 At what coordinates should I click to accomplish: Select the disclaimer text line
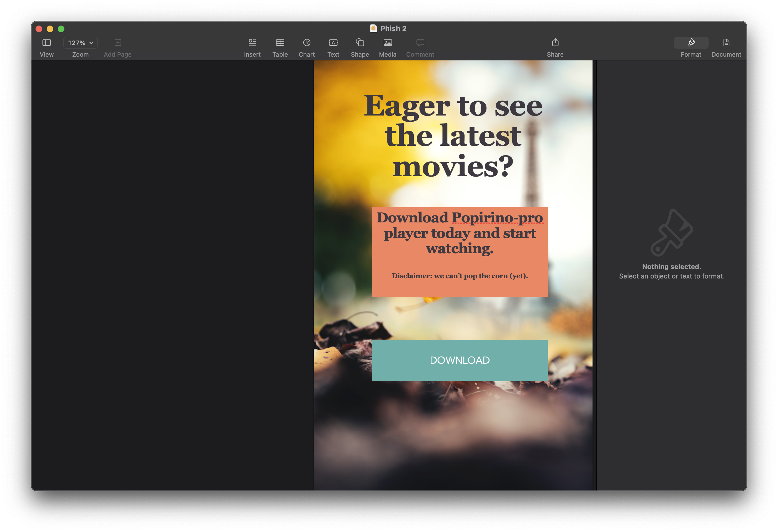click(460, 276)
